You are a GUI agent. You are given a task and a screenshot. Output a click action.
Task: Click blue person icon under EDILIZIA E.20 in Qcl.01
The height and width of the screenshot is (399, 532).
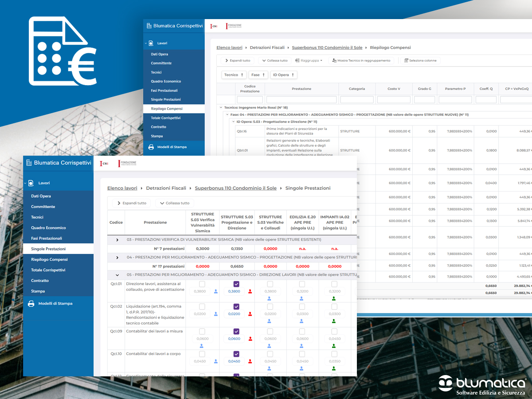[302, 299]
